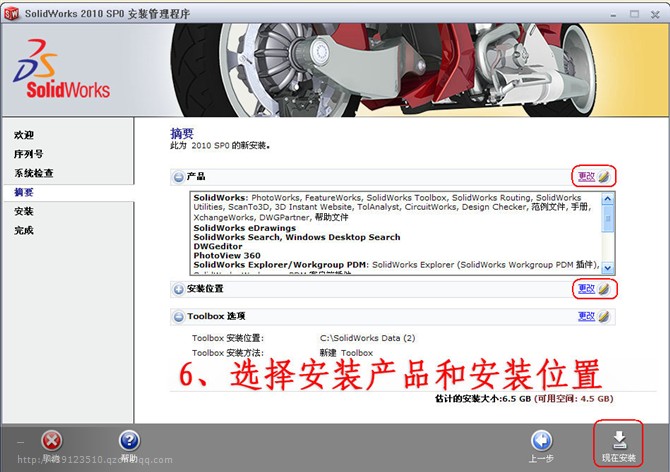
Task: Open Help via the question mark icon
Action: coord(129,441)
